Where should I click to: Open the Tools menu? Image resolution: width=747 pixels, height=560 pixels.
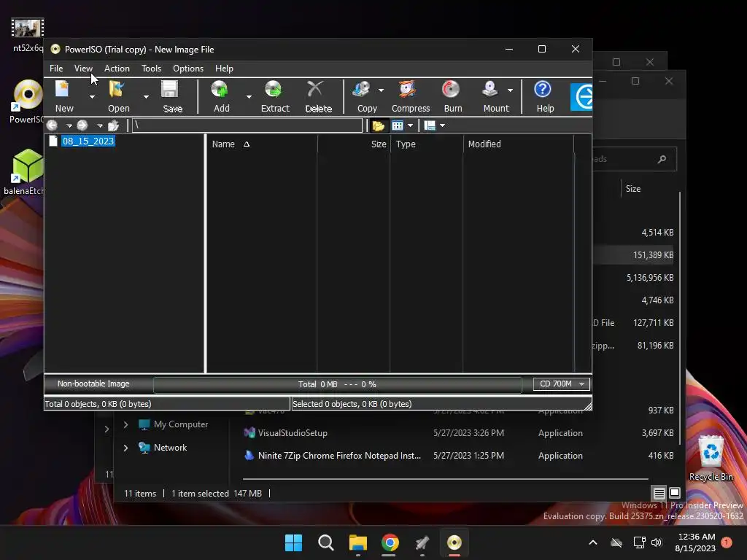pyautogui.click(x=151, y=69)
